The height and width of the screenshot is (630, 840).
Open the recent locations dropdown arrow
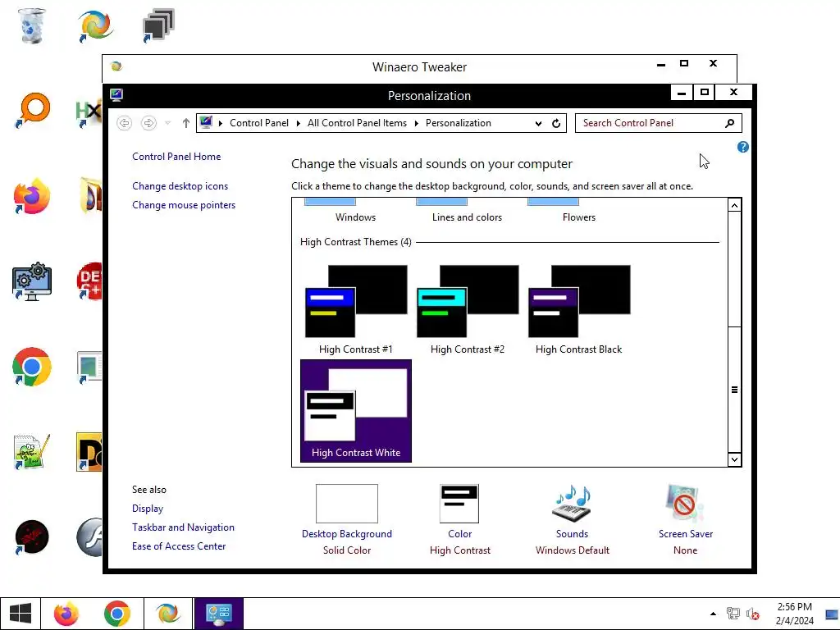coord(167,123)
